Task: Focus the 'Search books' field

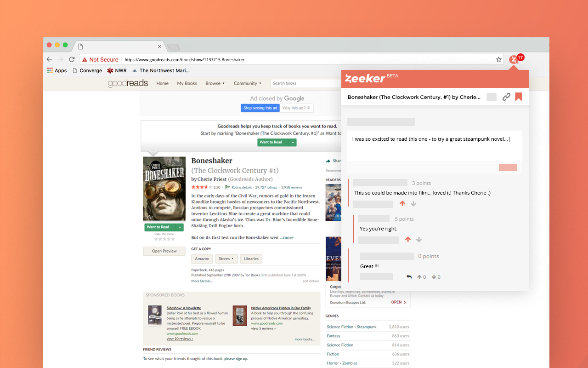Action: point(305,83)
